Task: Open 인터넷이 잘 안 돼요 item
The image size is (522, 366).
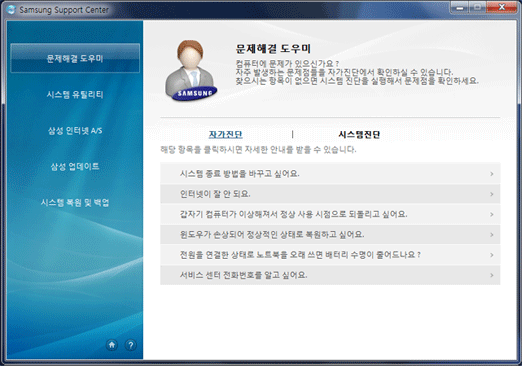Action: coord(330,194)
